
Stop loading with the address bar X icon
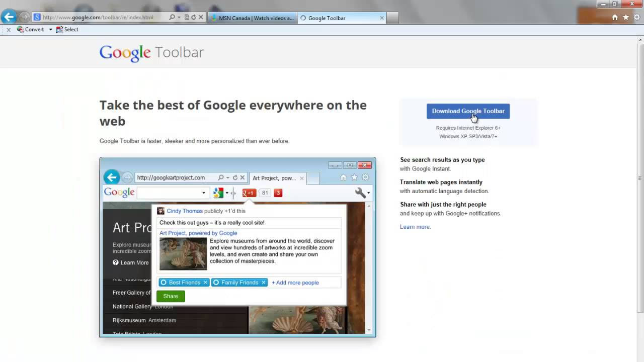pos(201,18)
